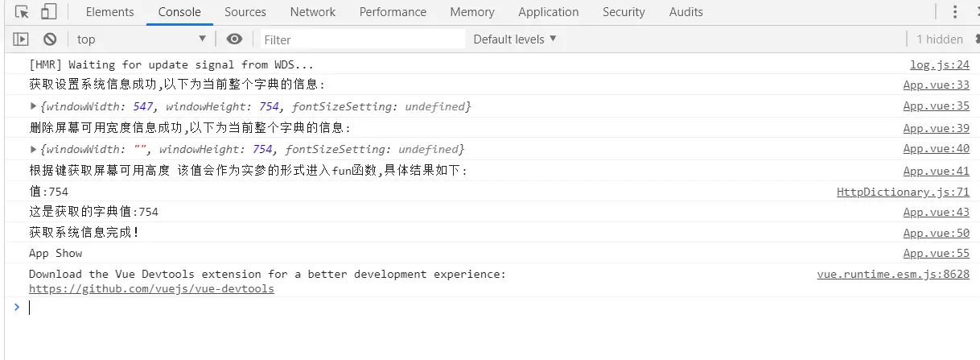980x360 pixels.
Task: Open the Default levels dropdown
Action: click(515, 39)
